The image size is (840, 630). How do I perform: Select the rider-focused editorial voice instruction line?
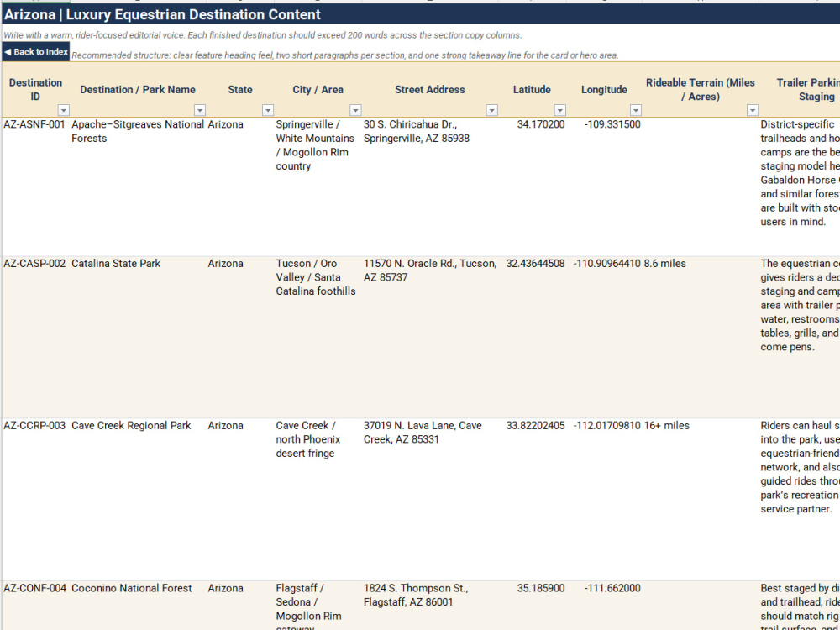[262, 35]
